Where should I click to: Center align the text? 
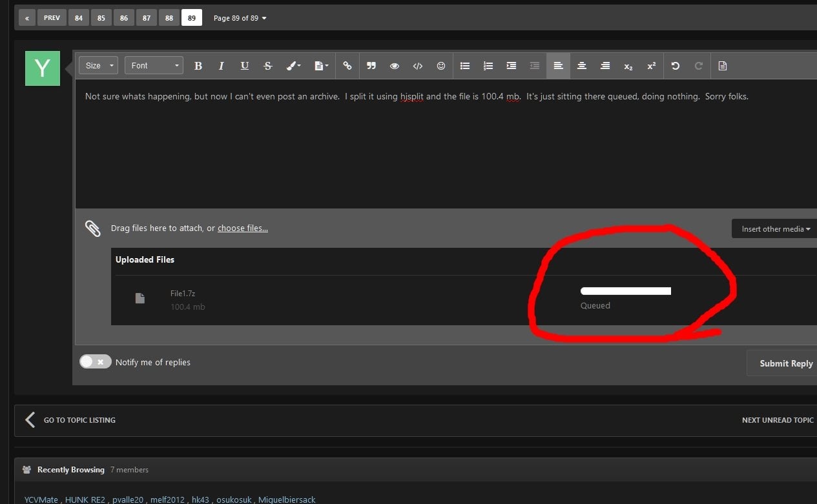(582, 66)
